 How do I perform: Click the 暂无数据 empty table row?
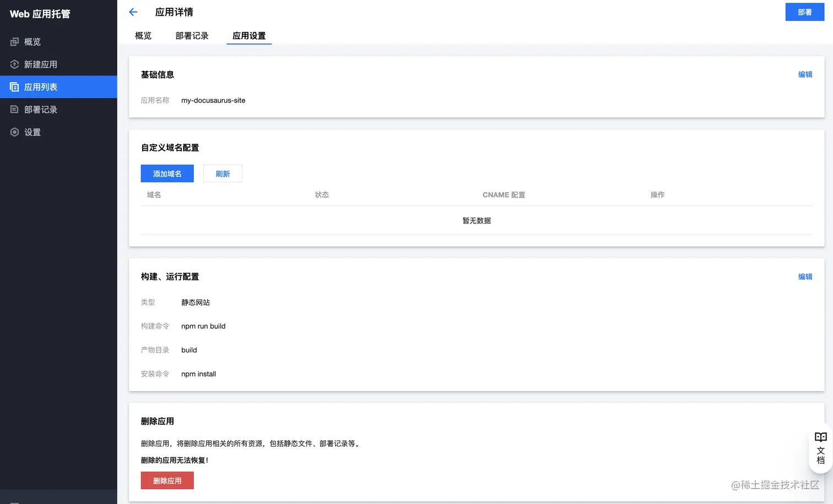pyautogui.click(x=476, y=220)
